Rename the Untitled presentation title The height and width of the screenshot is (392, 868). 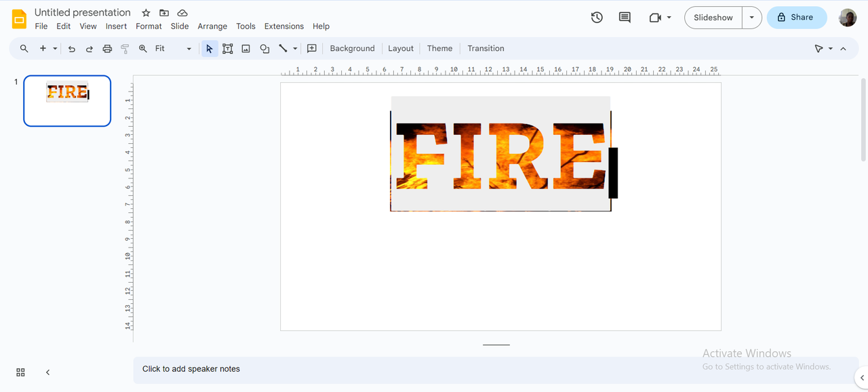83,13
